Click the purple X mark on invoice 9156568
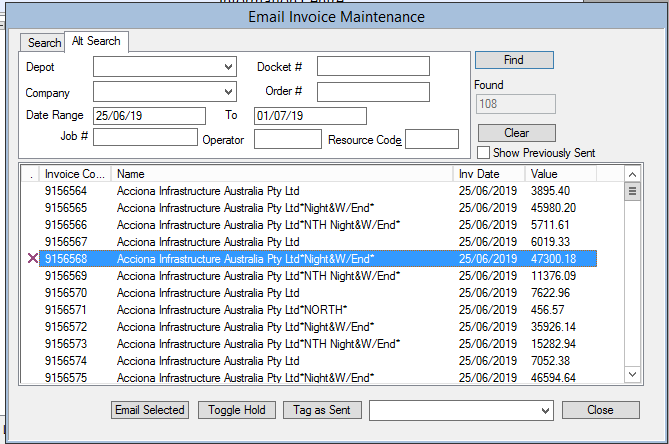 coord(32,258)
